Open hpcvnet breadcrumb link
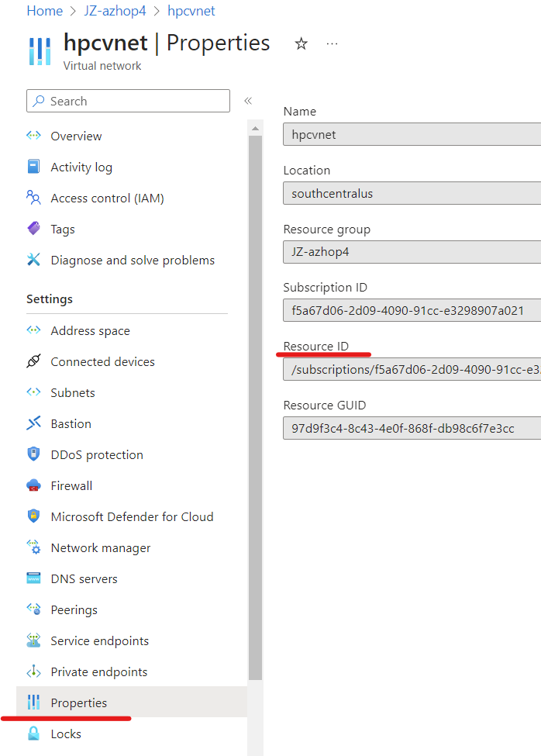The image size is (541, 756). (191, 11)
